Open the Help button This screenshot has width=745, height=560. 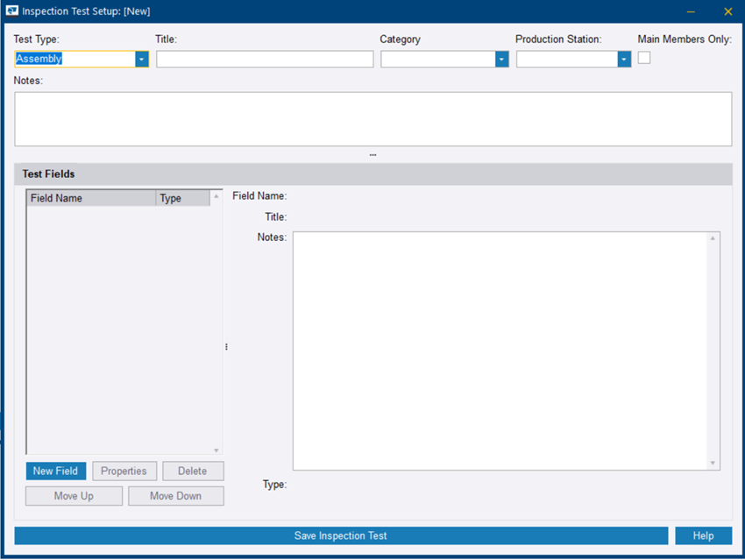coord(703,535)
